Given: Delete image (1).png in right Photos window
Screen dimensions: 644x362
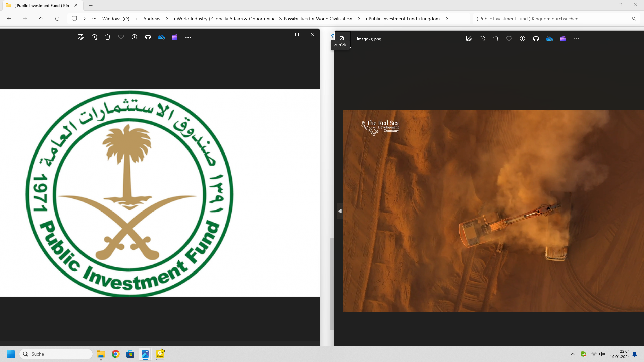Looking at the screenshot, I should click(x=496, y=39).
